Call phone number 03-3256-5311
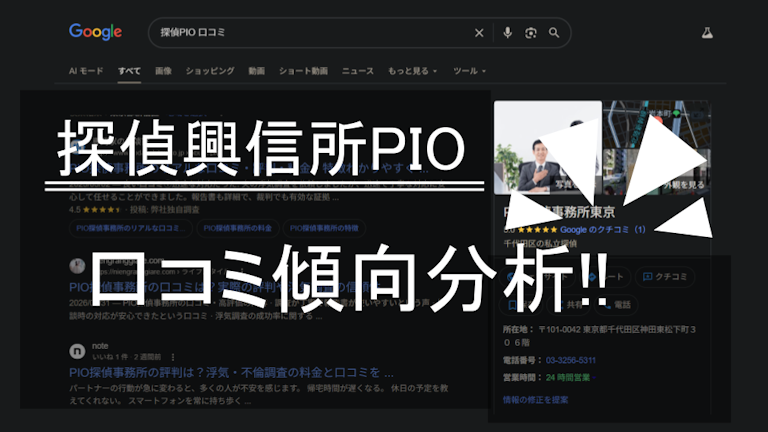Image resolution: width=768 pixels, height=432 pixels. coord(571,360)
